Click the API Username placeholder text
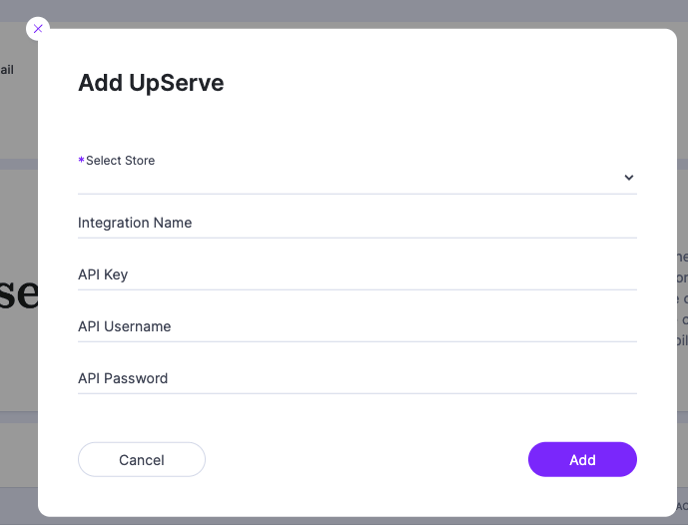The image size is (688, 525). click(124, 326)
